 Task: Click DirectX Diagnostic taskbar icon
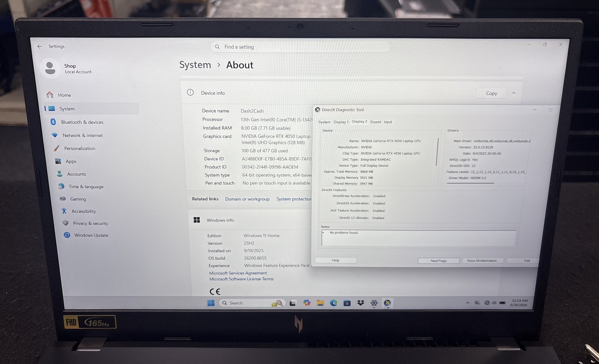tap(387, 303)
